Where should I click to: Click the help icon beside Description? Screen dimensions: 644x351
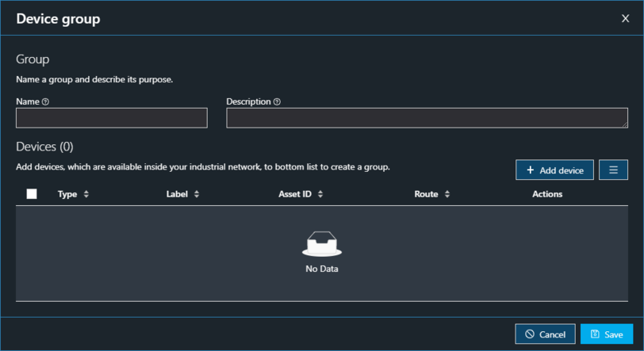[x=277, y=102]
